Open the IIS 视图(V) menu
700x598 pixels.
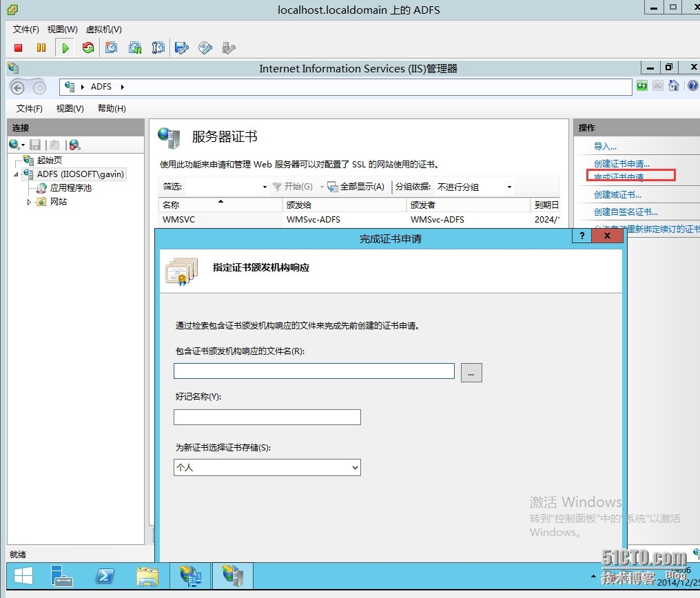click(x=70, y=108)
